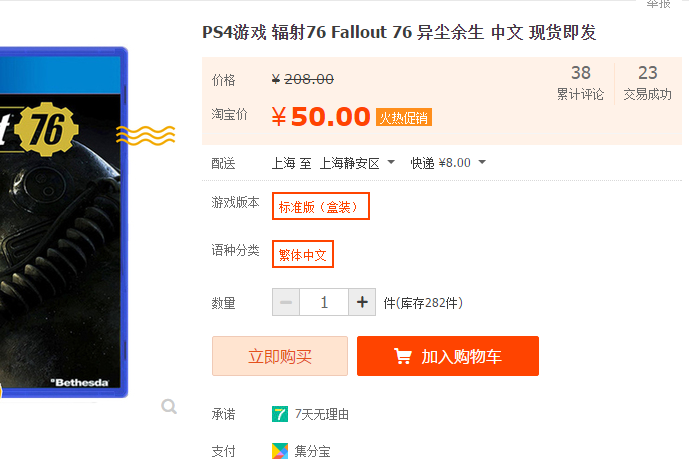Click the magnifier zoom icon under product image
The width and height of the screenshot is (689, 470).
pos(169,406)
